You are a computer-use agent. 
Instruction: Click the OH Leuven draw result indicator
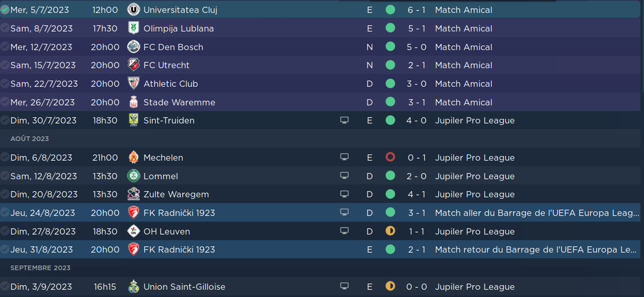click(x=390, y=231)
